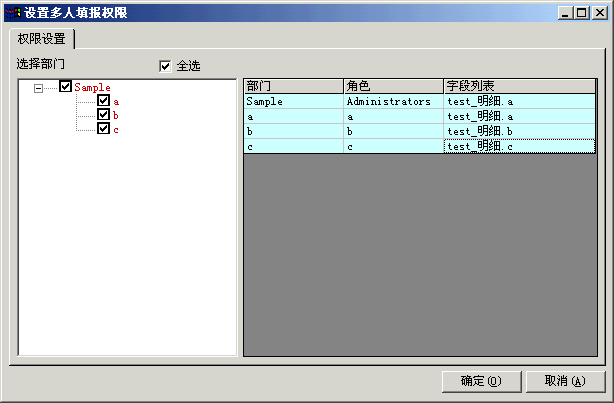
Task: Select the Administrators role cell
Action: pos(394,101)
